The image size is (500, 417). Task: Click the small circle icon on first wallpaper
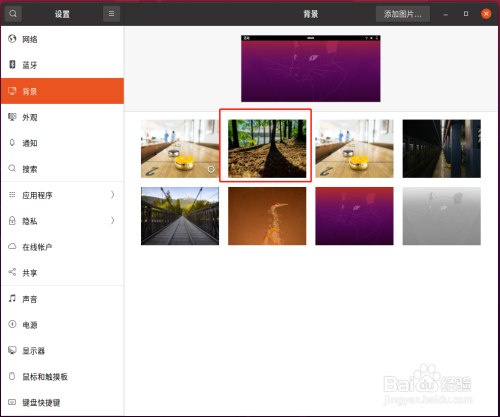coord(211,169)
